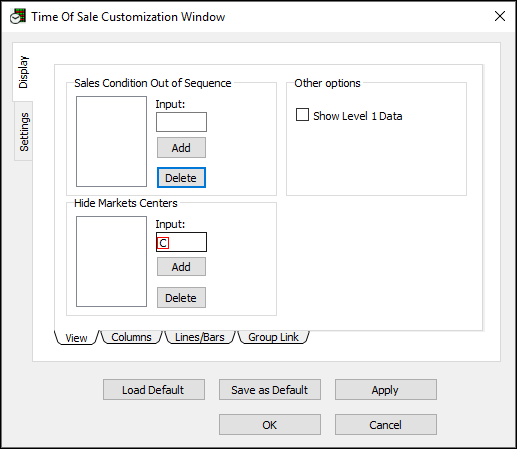Click the Hide Markets Centers list box
This screenshot has height=449, width=517.
111,261
